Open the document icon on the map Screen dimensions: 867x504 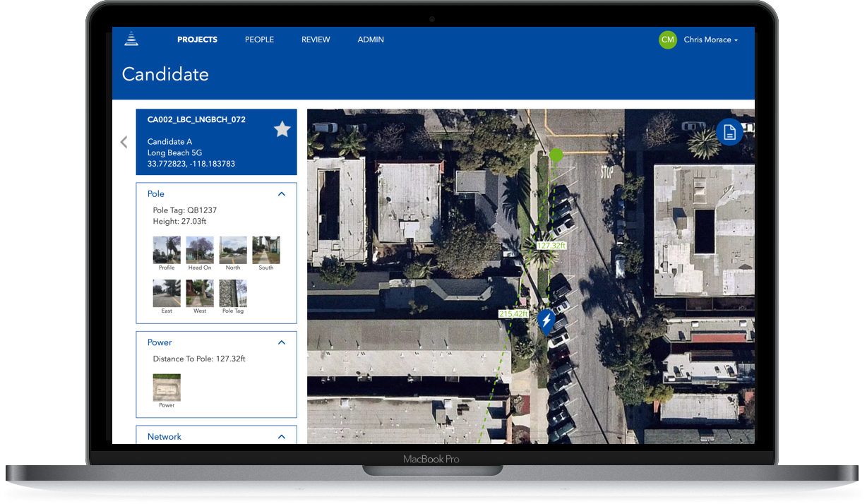point(729,132)
